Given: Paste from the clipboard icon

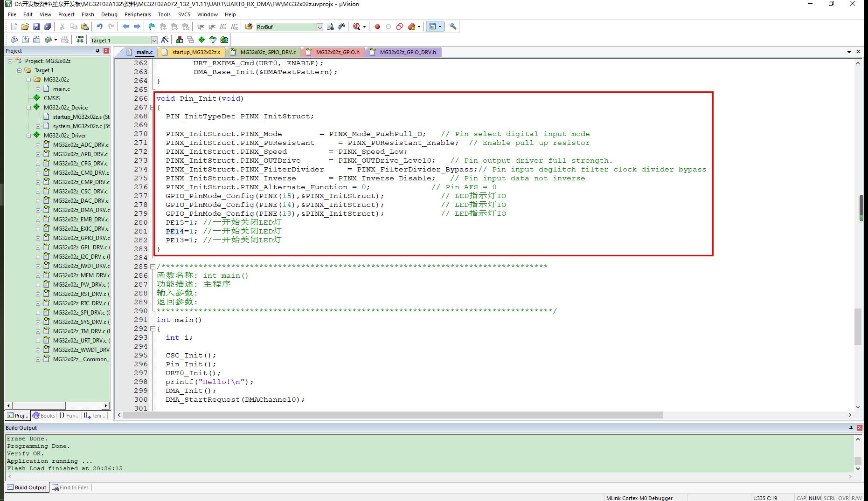Looking at the screenshot, I should [84, 27].
